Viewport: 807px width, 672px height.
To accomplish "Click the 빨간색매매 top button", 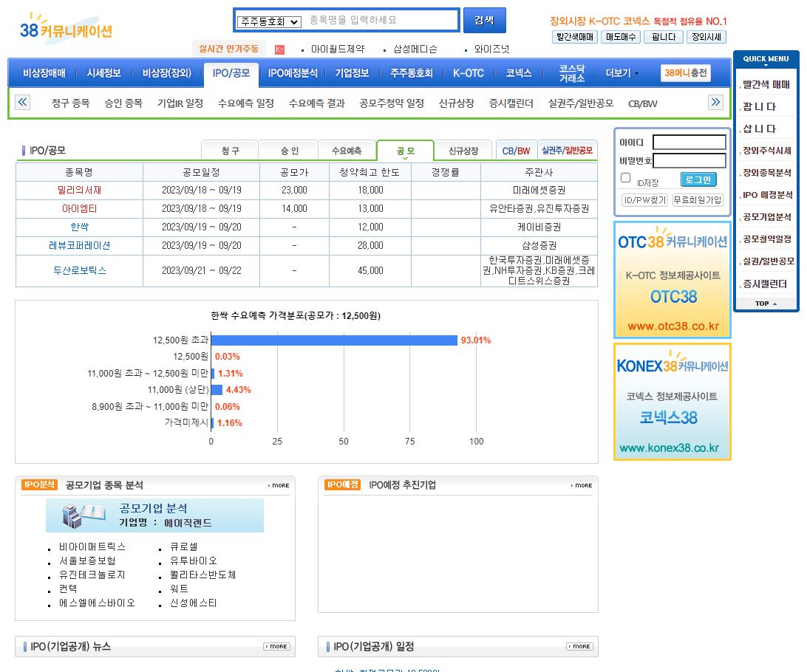I will pos(575,37).
